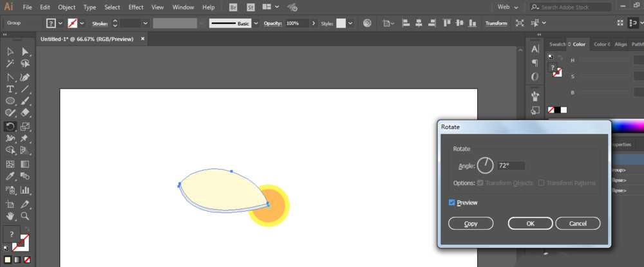The width and height of the screenshot is (644, 267).
Task: Select the Hand tool
Action: (x=10, y=216)
